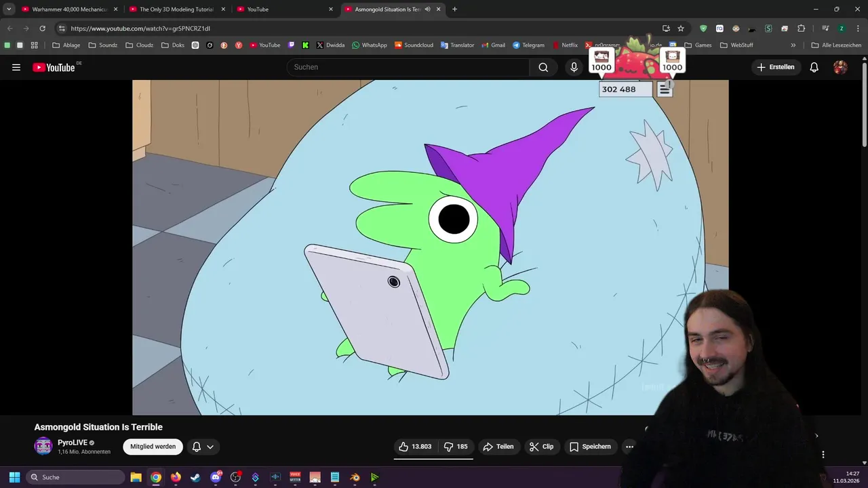Open the Kick bookmark icon
The image size is (868, 488).
point(305,45)
